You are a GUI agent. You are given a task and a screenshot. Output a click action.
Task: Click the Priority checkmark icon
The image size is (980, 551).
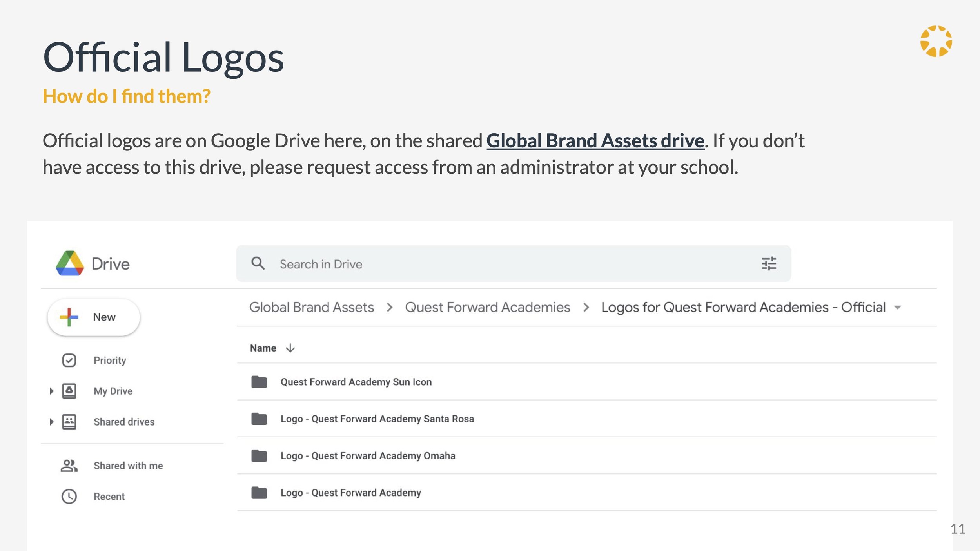(69, 360)
